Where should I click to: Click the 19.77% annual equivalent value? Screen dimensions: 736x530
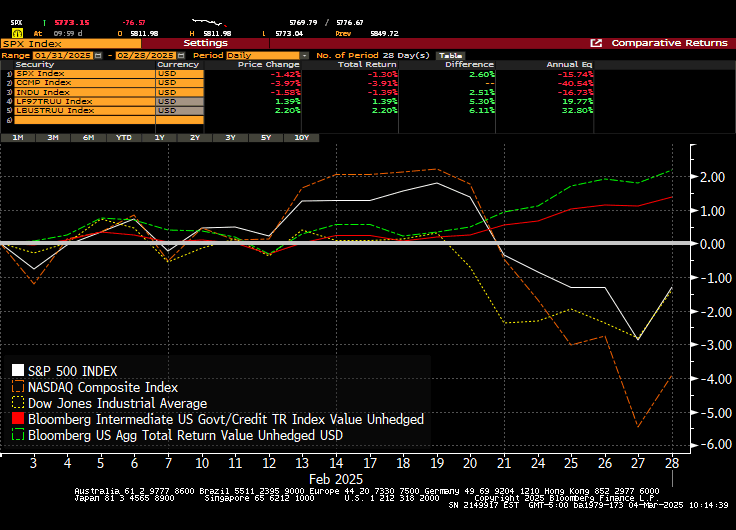tap(577, 101)
